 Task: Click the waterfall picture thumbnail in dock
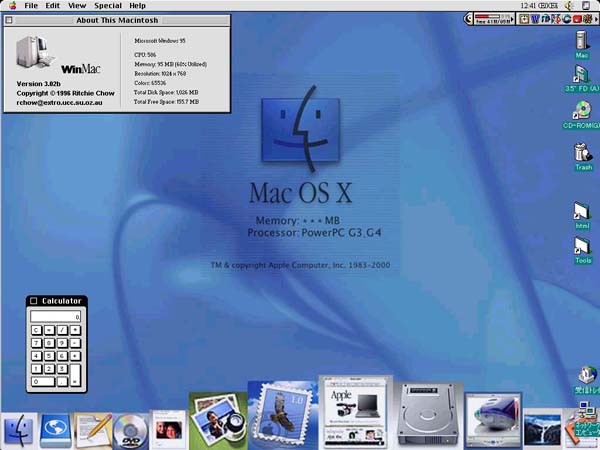(543, 429)
